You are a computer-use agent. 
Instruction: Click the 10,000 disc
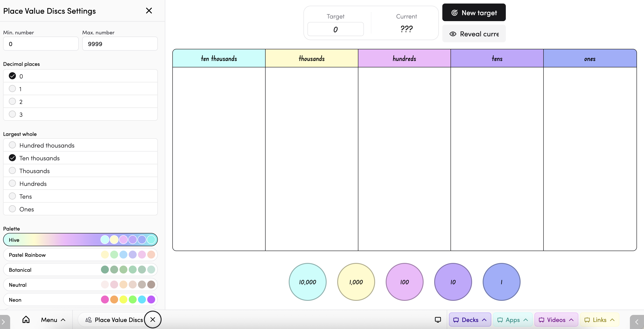(307, 282)
